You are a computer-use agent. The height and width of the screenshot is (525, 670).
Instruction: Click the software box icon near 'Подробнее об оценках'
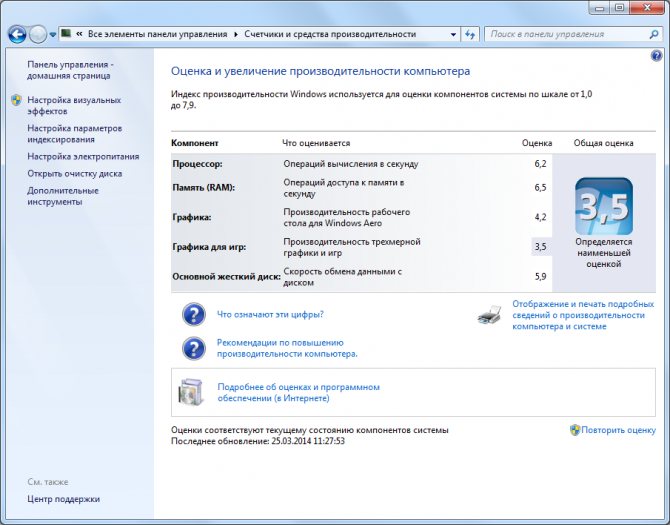190,392
